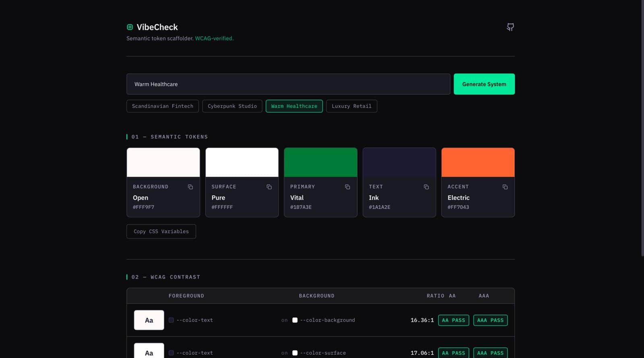Click the Aa preview in color-surface row
The image size is (644, 358).
tap(149, 351)
